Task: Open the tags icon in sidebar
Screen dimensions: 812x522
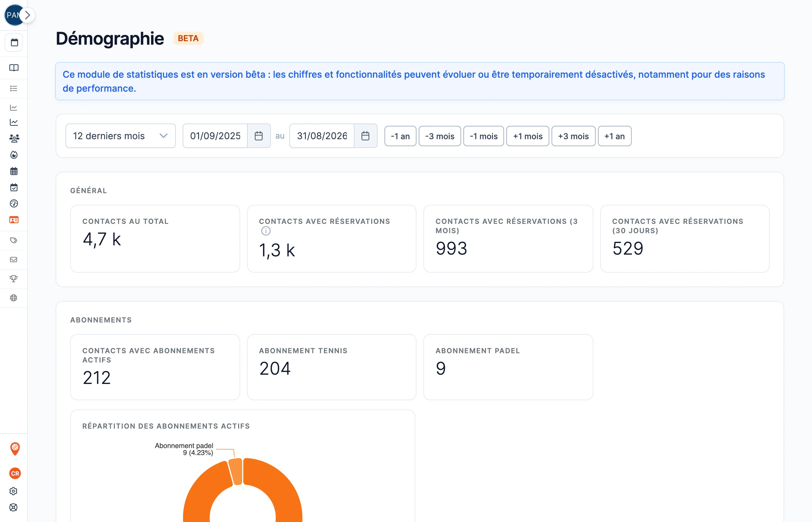Action: (14, 240)
